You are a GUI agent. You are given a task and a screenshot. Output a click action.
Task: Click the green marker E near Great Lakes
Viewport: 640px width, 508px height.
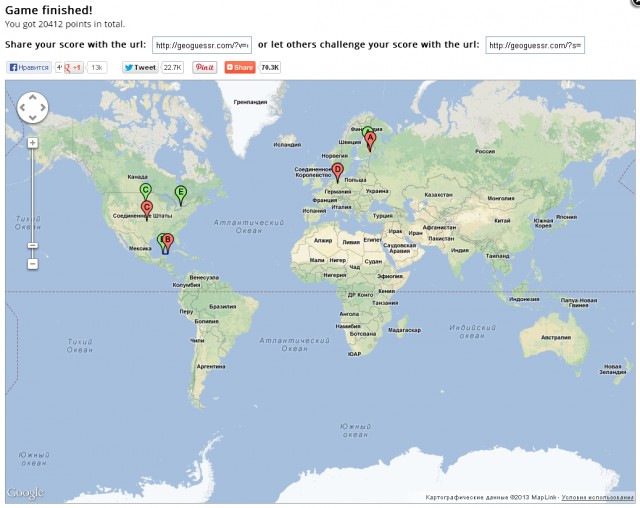(181, 195)
